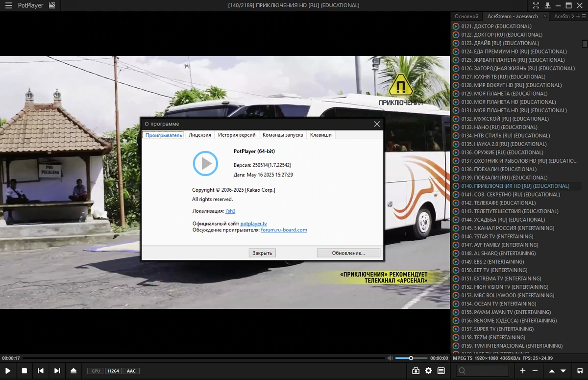588x380 pixels.
Task: Mute audio with the speaker icon
Action: (x=390, y=358)
